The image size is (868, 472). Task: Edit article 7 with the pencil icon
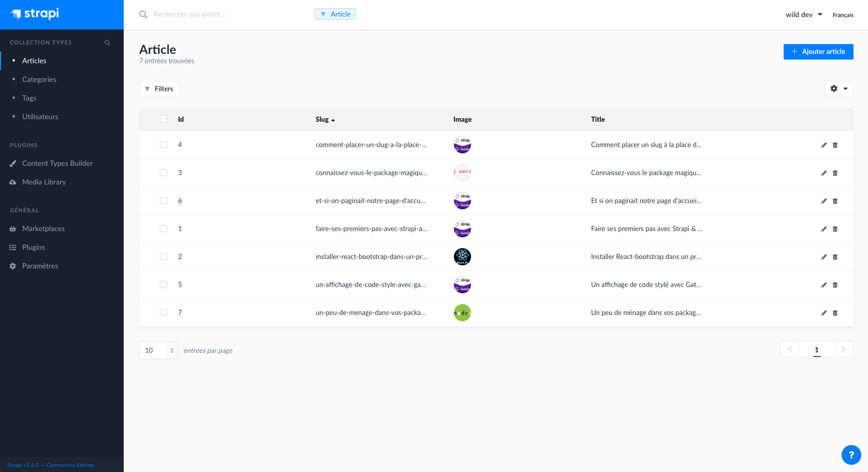click(x=824, y=313)
